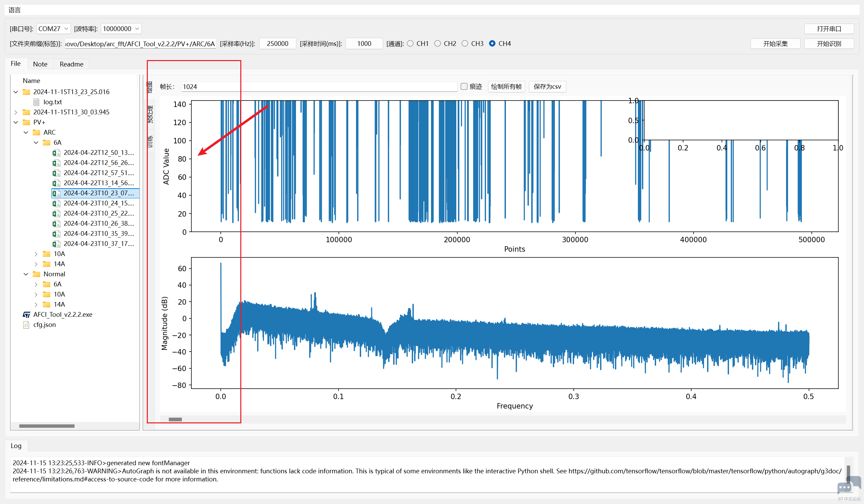Viewport: 864px width, 504px height.
Task: Click the AFCI_Tool_v2.2.2.exe ST logo icon
Action: [x=26, y=314]
